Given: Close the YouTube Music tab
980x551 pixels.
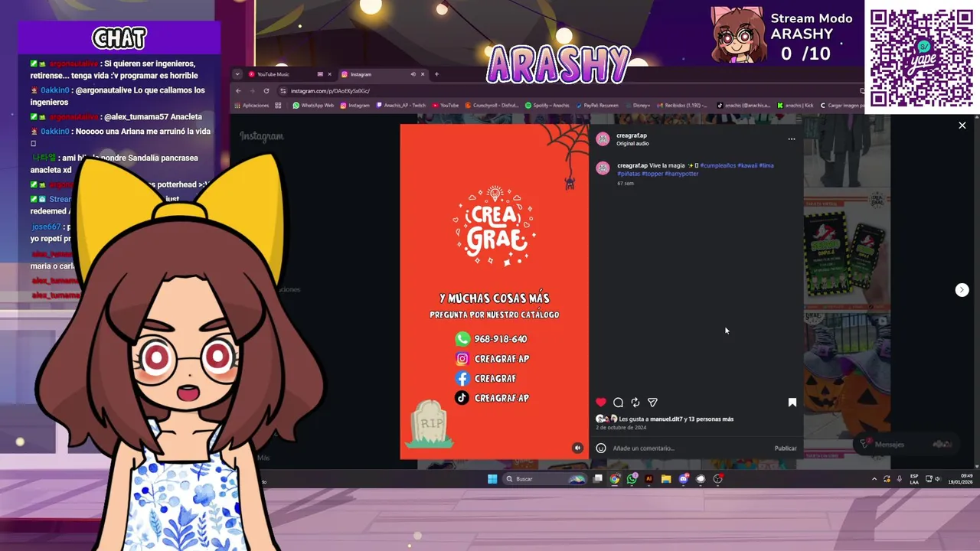Looking at the screenshot, I should point(330,74).
